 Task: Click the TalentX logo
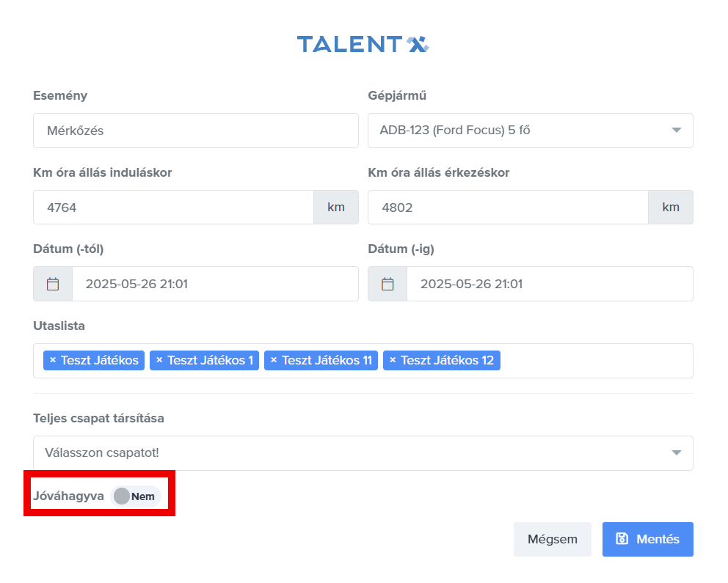pyautogui.click(x=363, y=45)
